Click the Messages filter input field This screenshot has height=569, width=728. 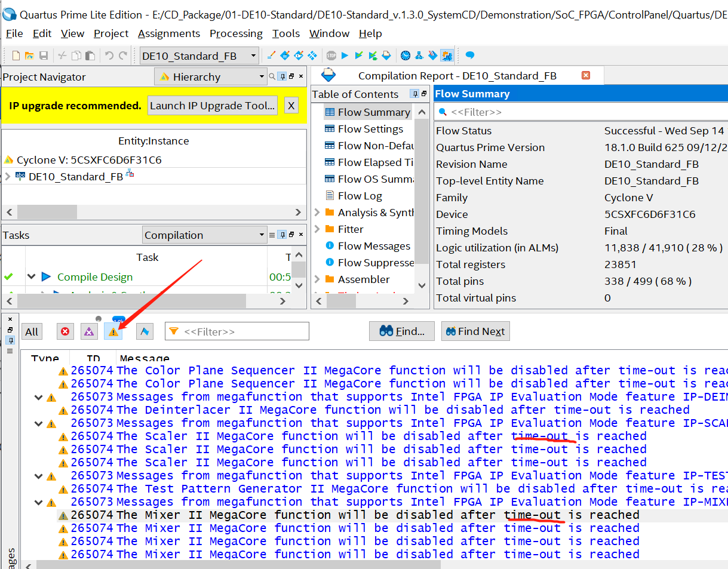click(237, 331)
